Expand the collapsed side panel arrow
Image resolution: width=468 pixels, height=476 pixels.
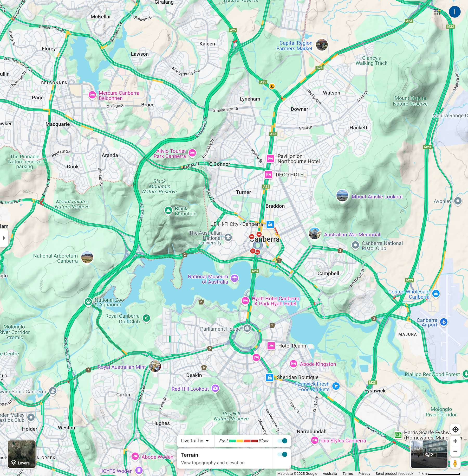pos(4,238)
